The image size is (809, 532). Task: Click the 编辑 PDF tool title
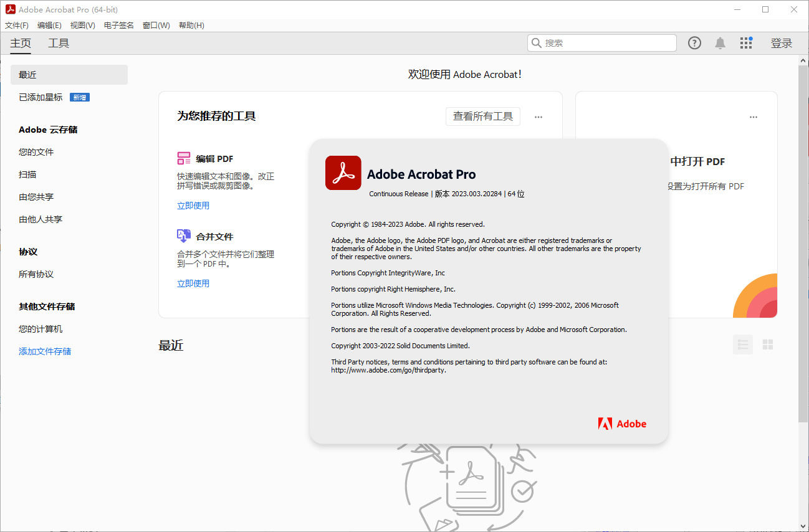tap(214, 159)
